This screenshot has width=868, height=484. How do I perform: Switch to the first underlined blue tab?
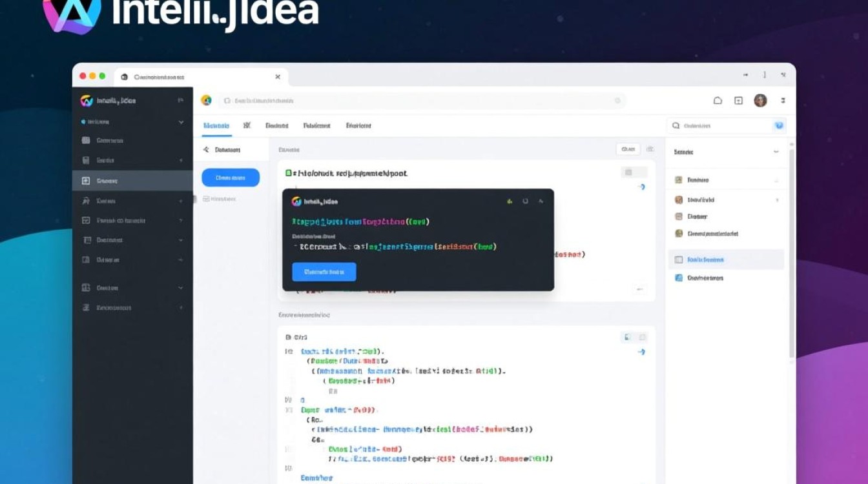click(x=216, y=125)
